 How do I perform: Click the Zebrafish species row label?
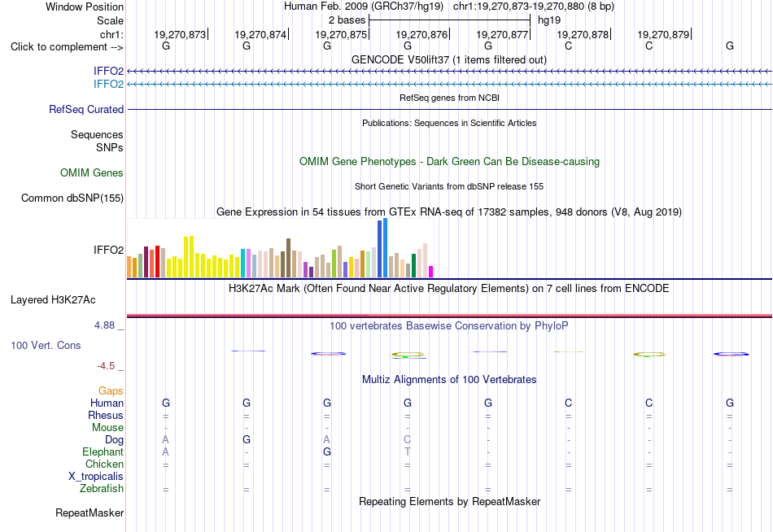pos(102,489)
